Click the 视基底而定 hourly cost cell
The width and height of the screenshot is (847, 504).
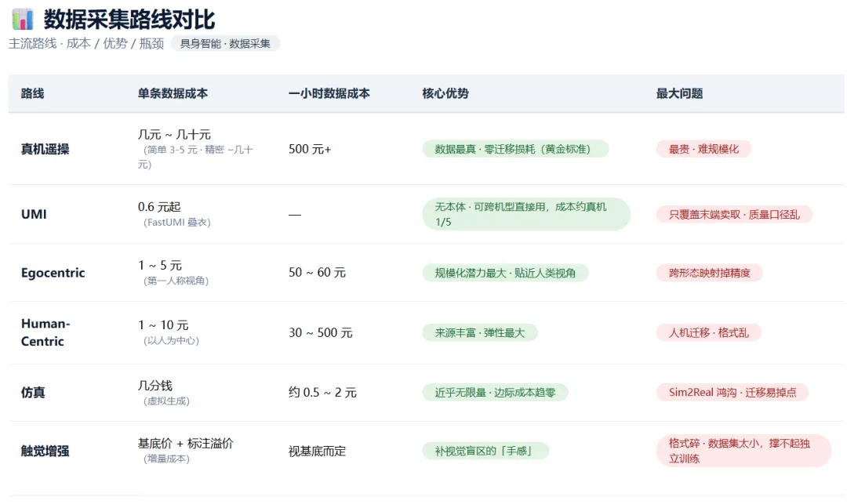point(317,451)
